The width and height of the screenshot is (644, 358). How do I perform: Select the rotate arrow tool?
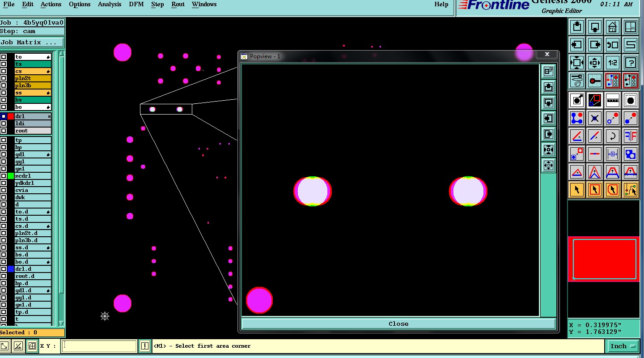(612, 136)
